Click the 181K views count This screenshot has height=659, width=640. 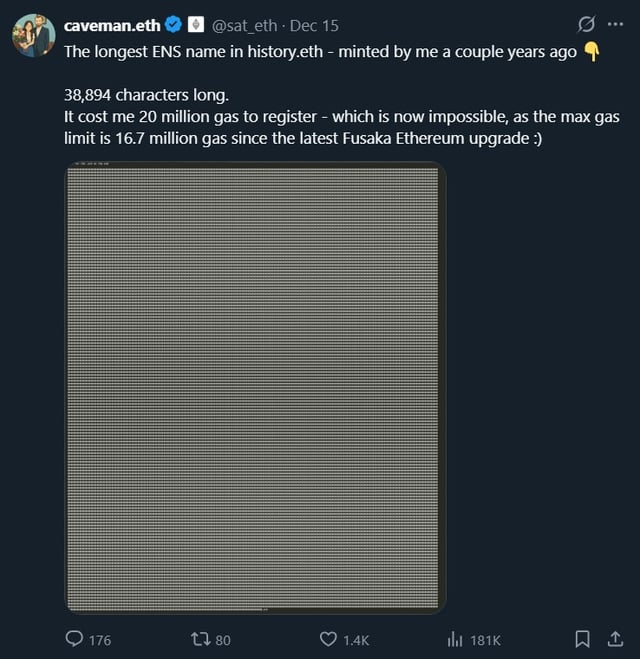click(x=485, y=640)
